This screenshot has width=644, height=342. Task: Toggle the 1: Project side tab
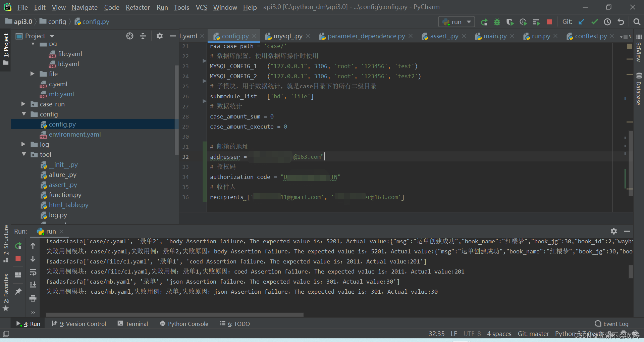6,49
